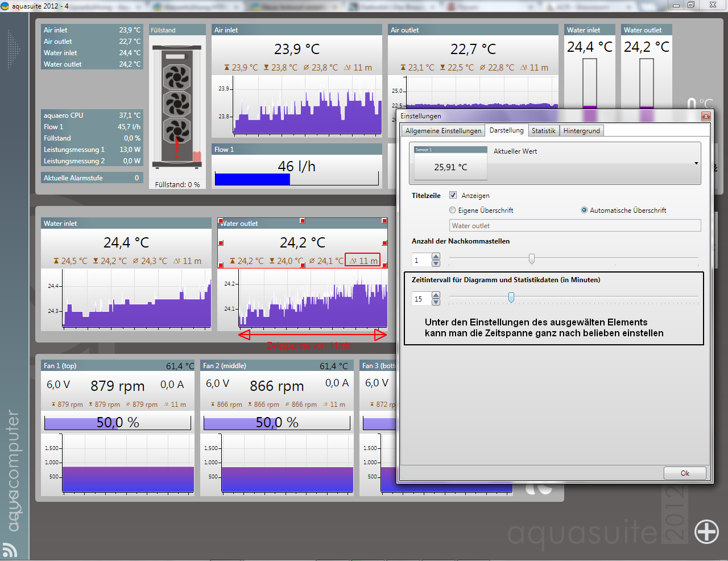
Task: Switch to the Statistik tab
Action: (543, 131)
